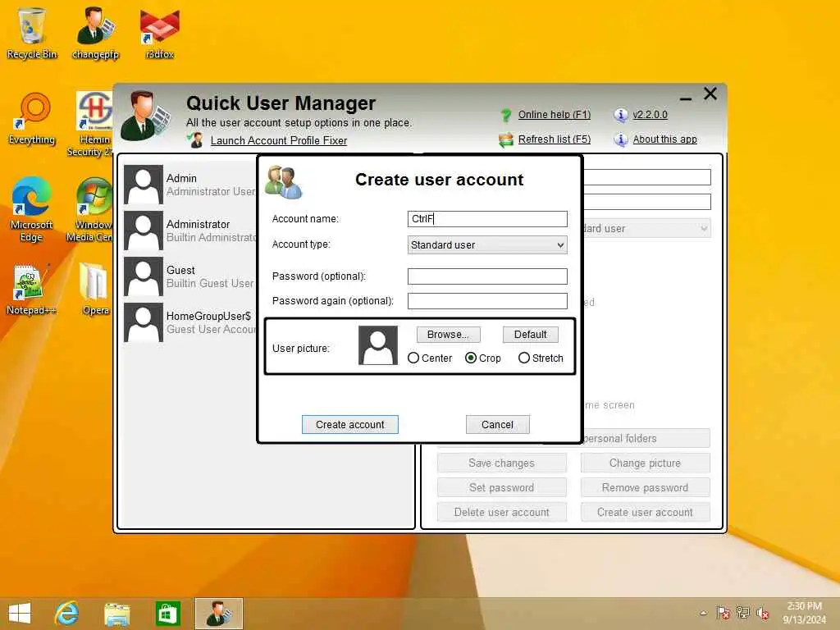Open the changepfp desktop shortcut
The width and height of the screenshot is (840, 630).
point(95,33)
